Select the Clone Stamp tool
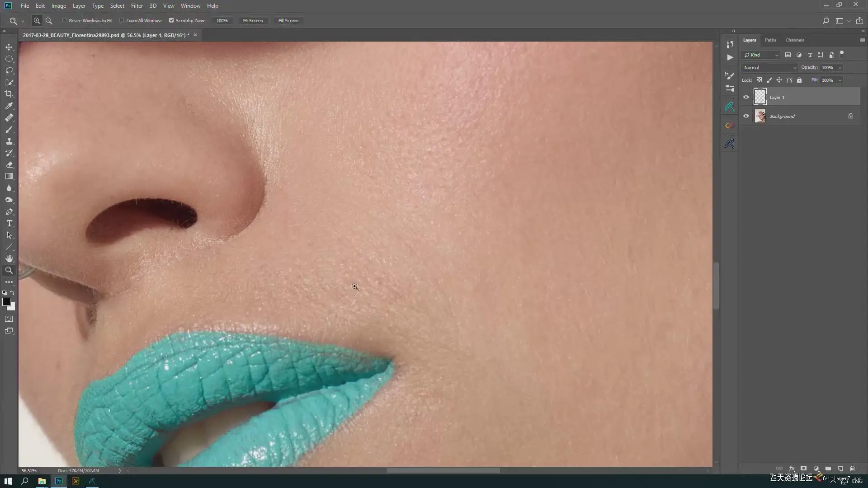 coord(9,141)
